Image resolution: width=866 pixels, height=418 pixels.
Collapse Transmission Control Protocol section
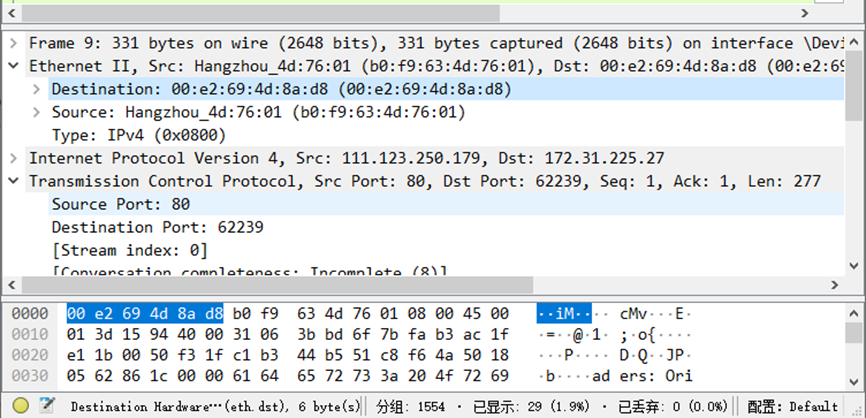[x=14, y=181]
